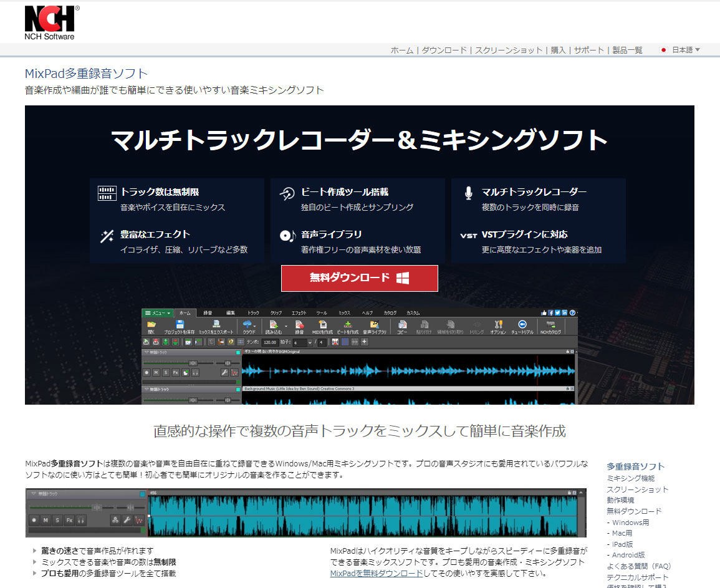Click the Save Project (プロジェクトを保存) floppy icon
This screenshot has width=720, height=588.
click(180, 324)
